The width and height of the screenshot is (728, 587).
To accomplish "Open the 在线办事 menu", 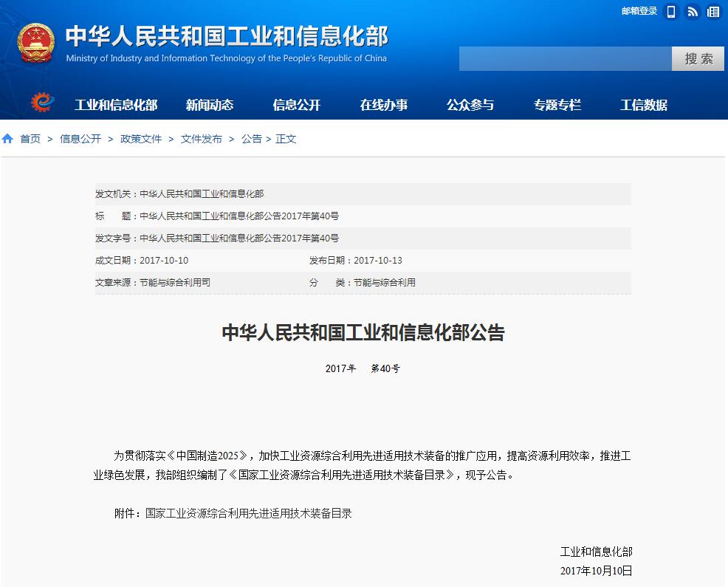I will click(x=383, y=105).
